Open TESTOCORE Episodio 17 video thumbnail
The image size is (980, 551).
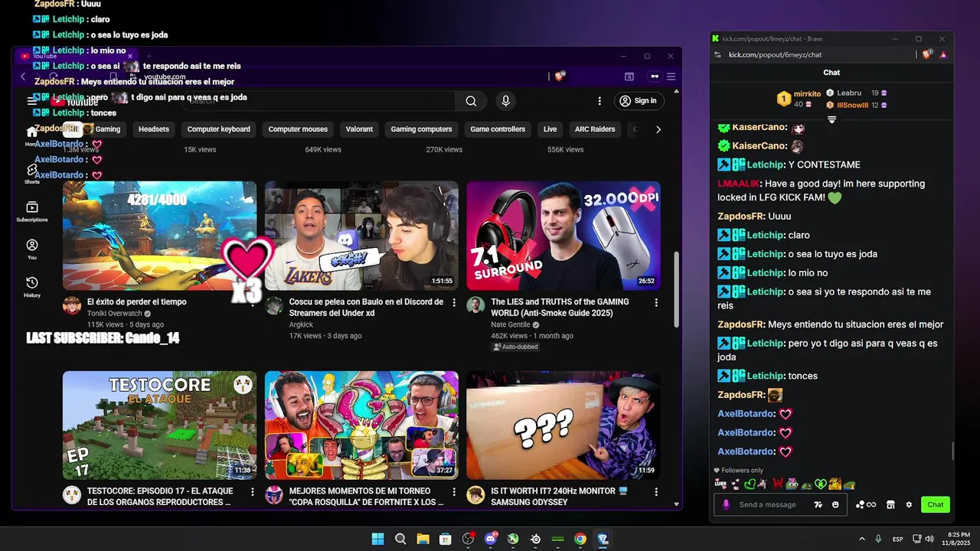coord(159,425)
